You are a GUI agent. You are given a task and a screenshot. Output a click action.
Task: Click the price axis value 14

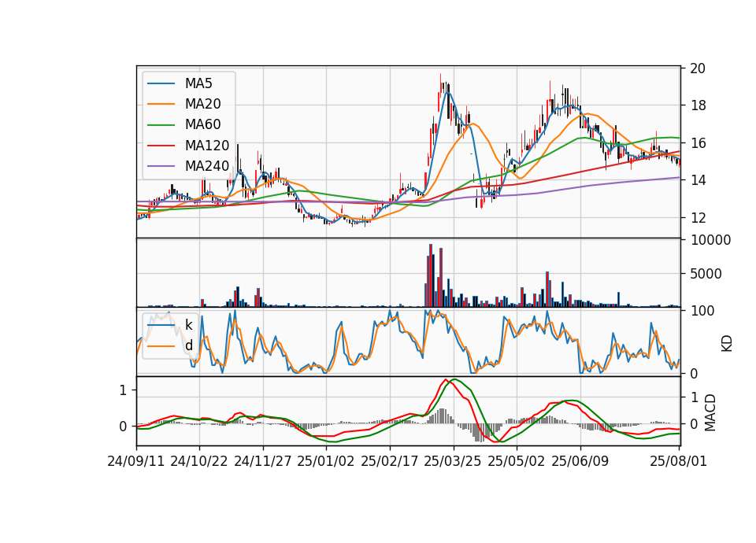(x=698, y=180)
